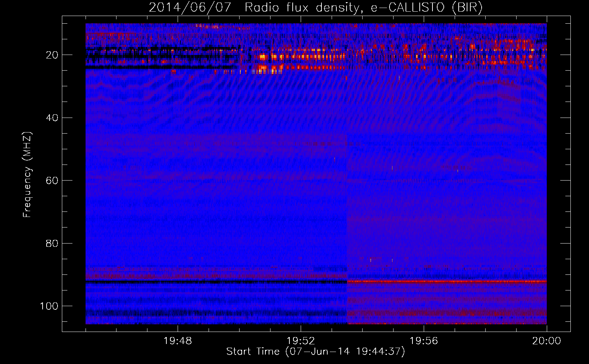Click the 40 MHz frequency tick label
Image resolution: width=589 pixels, height=364 pixels.
point(52,118)
